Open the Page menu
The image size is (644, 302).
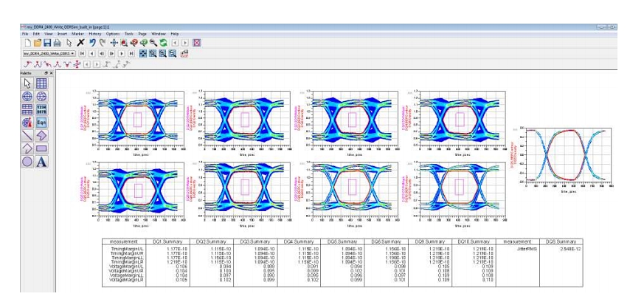tap(142, 34)
